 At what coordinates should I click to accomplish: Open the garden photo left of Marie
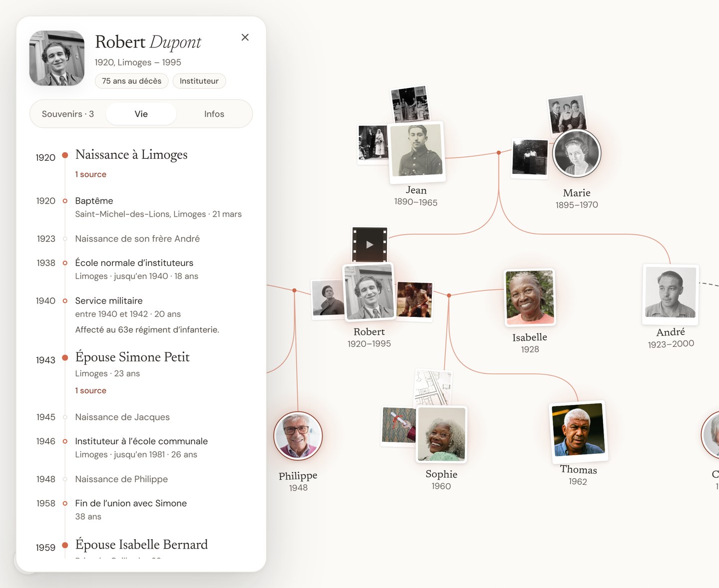point(530,158)
